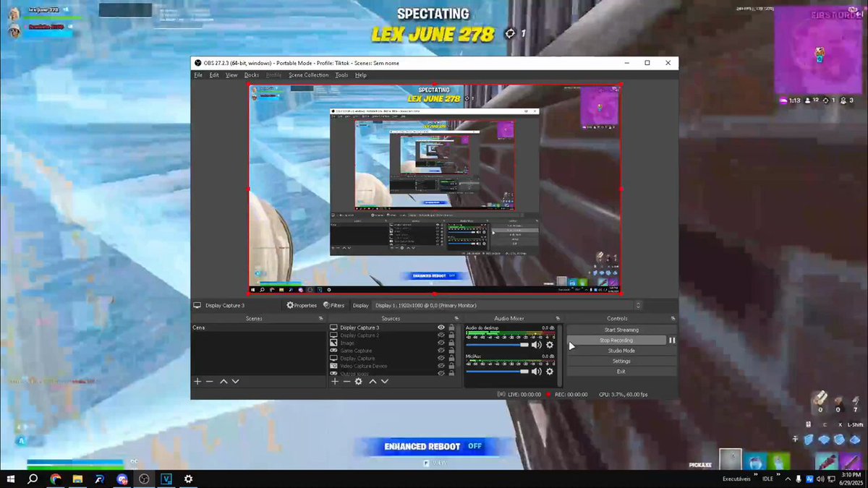Expand IDLE toolbar chevron in taskbar
Screen dimensions: 868x488
[778, 476]
